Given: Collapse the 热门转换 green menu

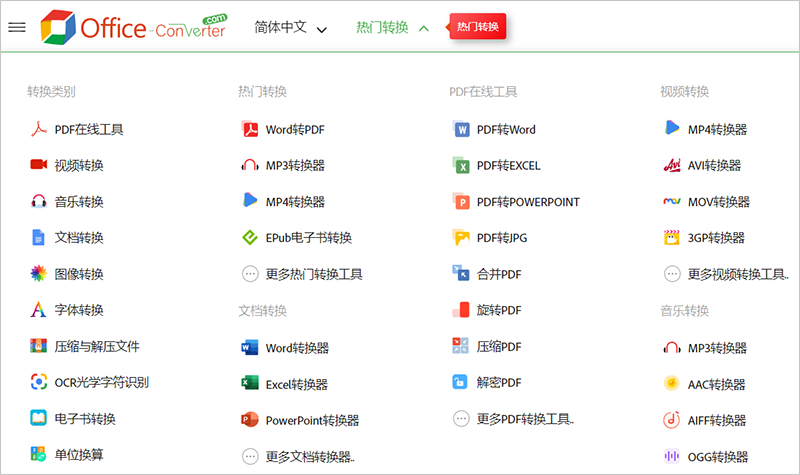Looking at the screenshot, I should 392,28.
